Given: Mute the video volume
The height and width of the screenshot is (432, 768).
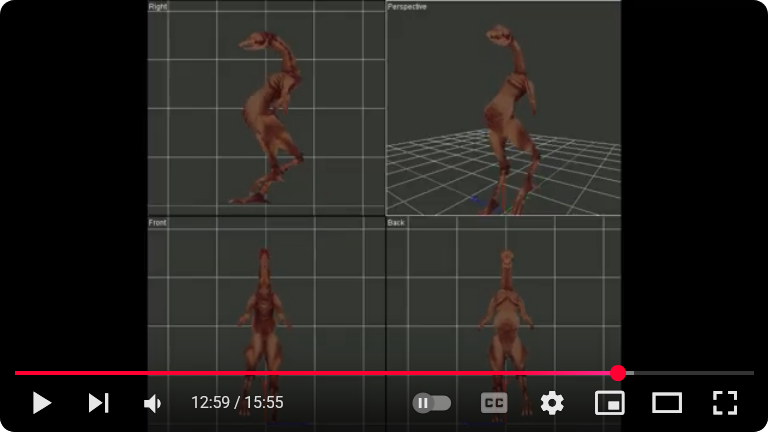Looking at the screenshot, I should coord(153,403).
